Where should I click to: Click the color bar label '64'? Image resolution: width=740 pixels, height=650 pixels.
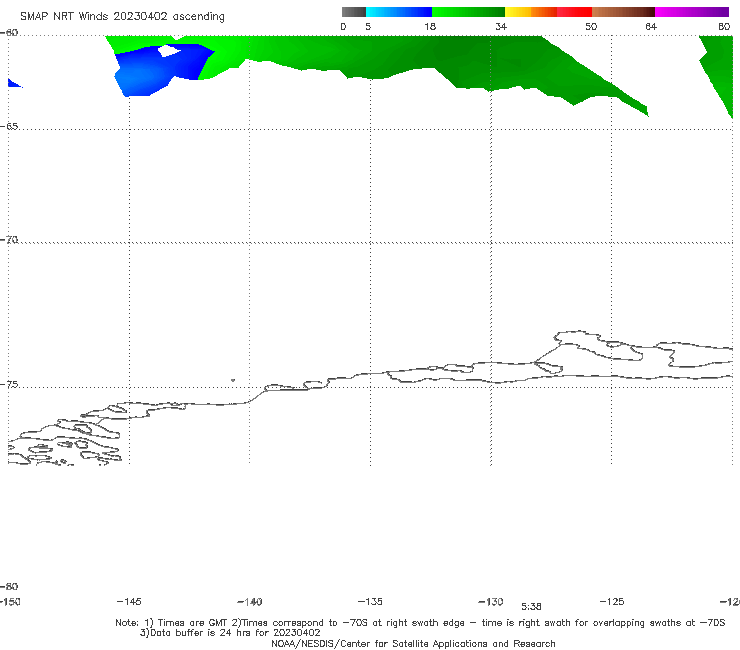(x=651, y=27)
